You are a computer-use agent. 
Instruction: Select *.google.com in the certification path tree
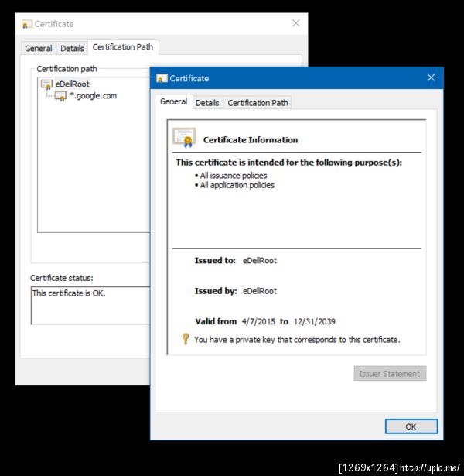(x=93, y=96)
